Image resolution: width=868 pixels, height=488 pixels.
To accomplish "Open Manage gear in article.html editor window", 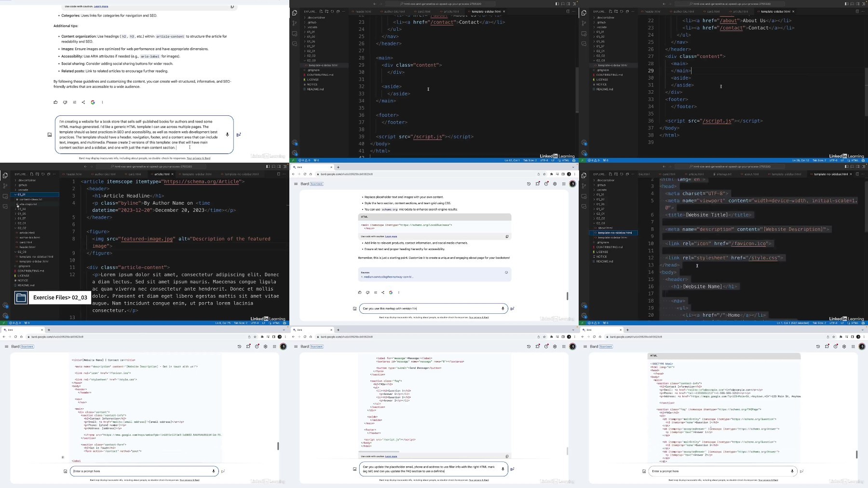I will 5,316.
